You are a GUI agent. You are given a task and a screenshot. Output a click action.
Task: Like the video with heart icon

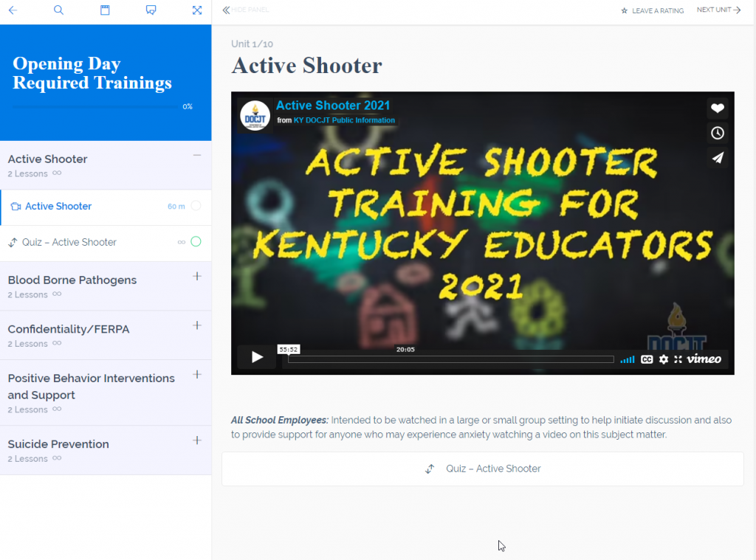click(x=717, y=108)
